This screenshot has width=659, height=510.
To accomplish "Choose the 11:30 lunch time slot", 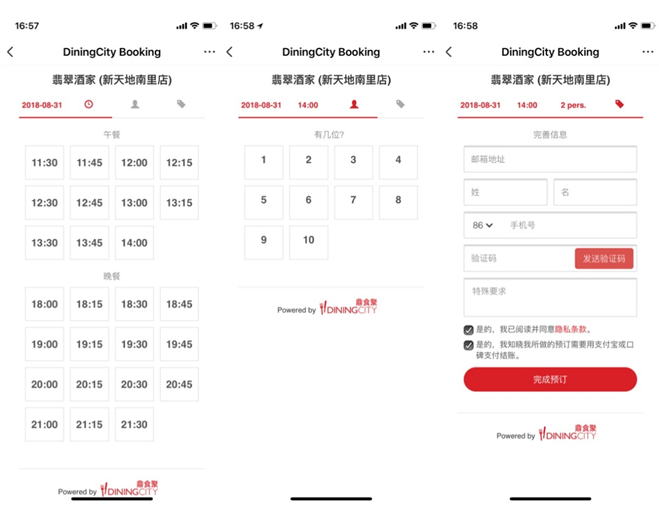I will (x=45, y=163).
